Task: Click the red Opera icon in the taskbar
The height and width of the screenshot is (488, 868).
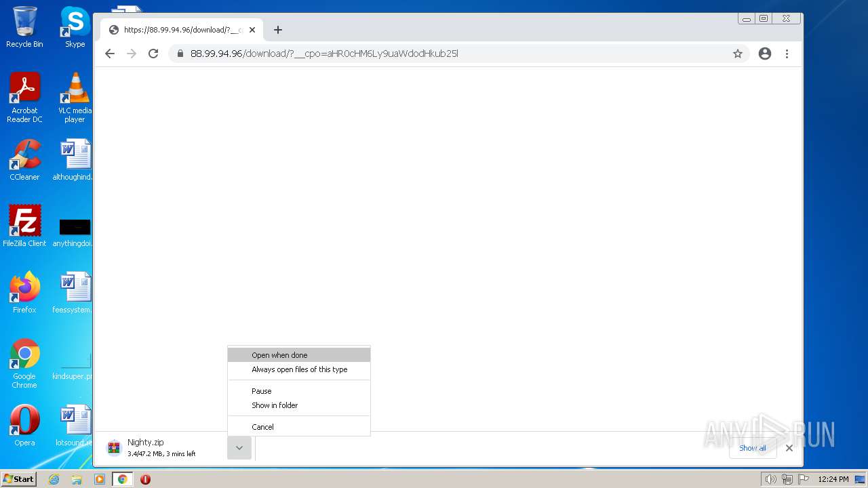Action: click(145, 479)
